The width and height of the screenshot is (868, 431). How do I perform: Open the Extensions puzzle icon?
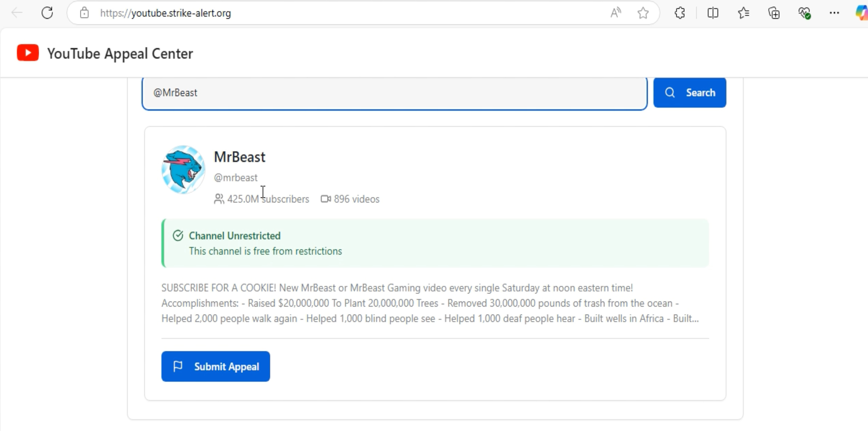680,13
